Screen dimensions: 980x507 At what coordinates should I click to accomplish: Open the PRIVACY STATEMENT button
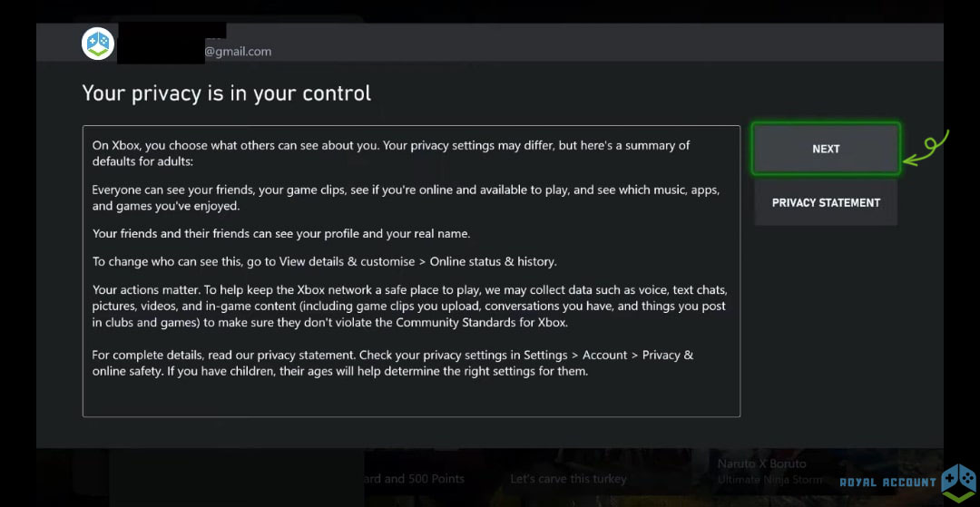(826, 202)
